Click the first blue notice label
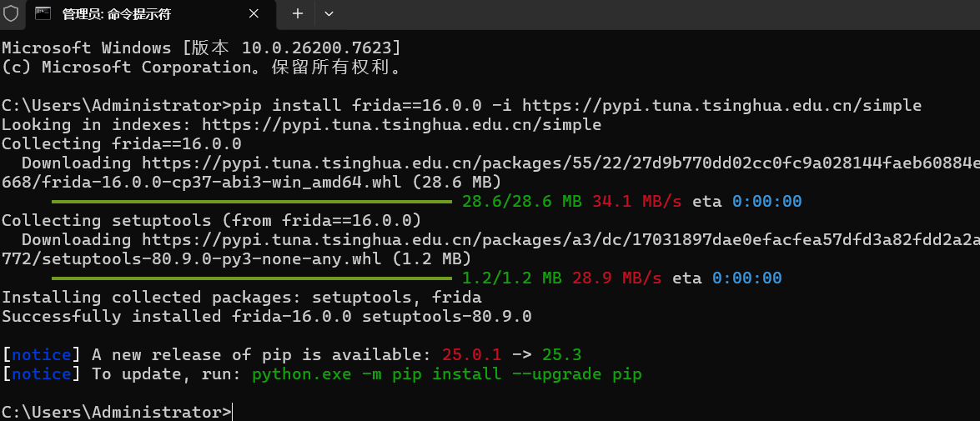The image size is (980, 421). pos(41,355)
